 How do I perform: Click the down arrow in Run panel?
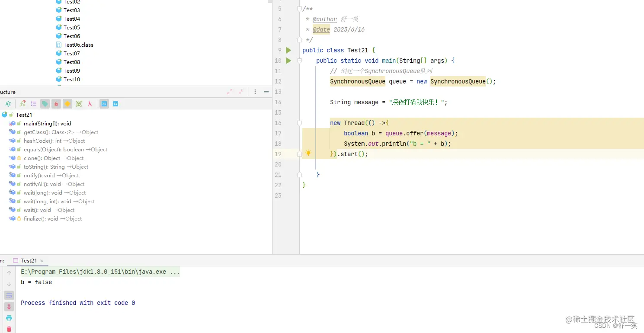(9, 284)
